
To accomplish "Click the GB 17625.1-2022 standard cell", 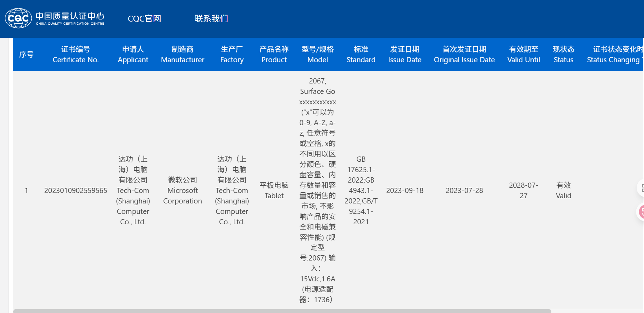I will pos(361,191).
